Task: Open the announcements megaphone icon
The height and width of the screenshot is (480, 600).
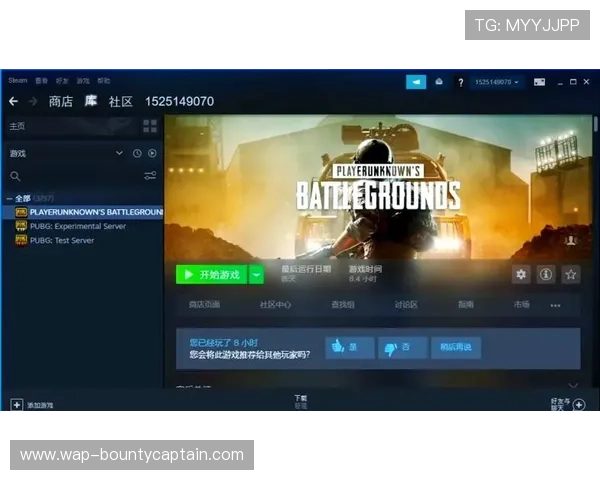Action: 416,82
